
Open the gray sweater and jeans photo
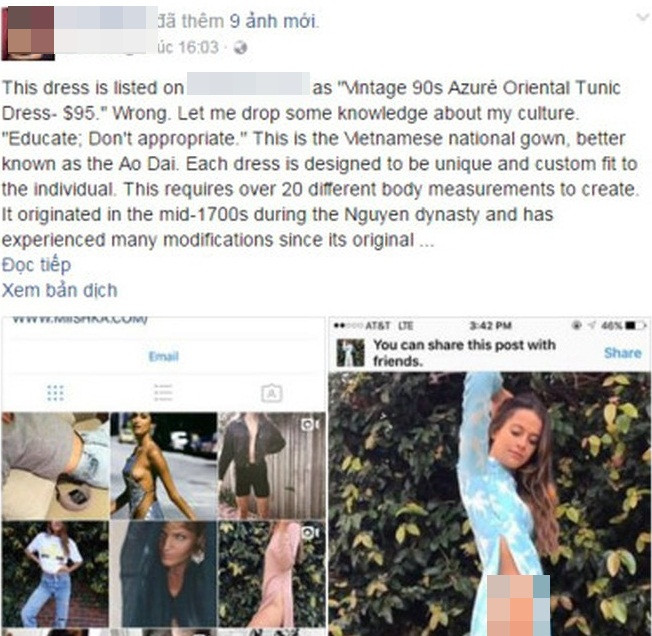[55, 466]
